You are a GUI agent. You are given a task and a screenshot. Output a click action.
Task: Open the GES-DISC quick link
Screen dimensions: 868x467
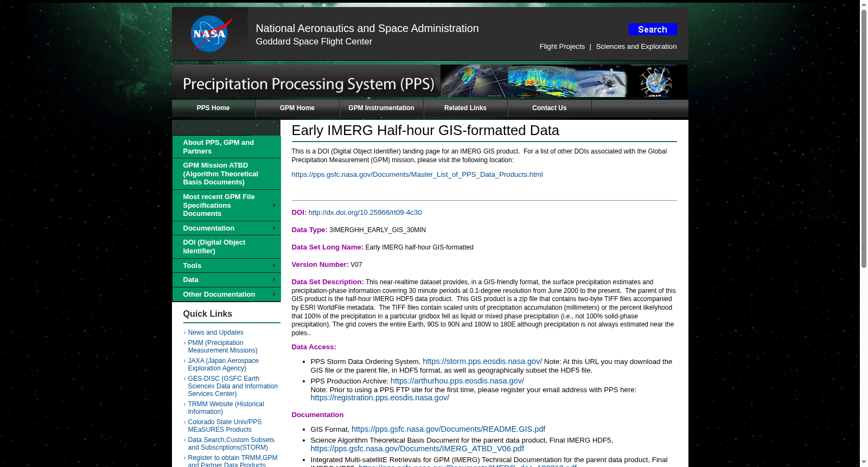(x=233, y=386)
